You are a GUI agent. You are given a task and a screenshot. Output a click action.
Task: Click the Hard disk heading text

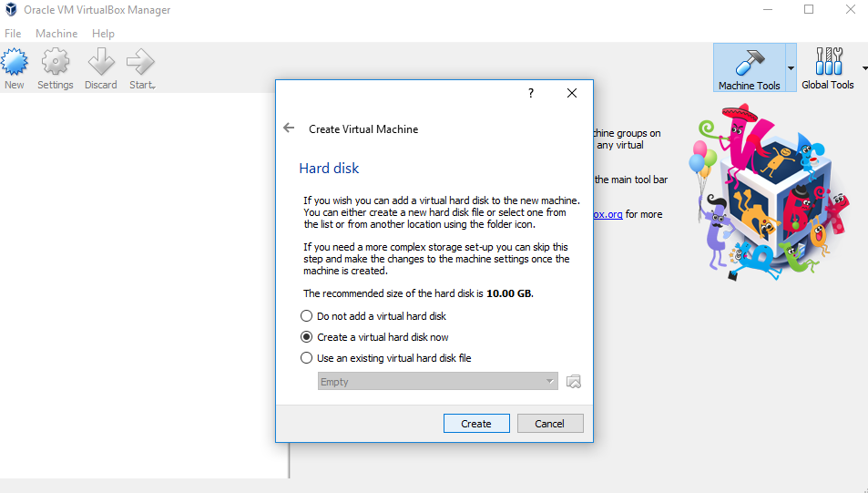(x=329, y=169)
